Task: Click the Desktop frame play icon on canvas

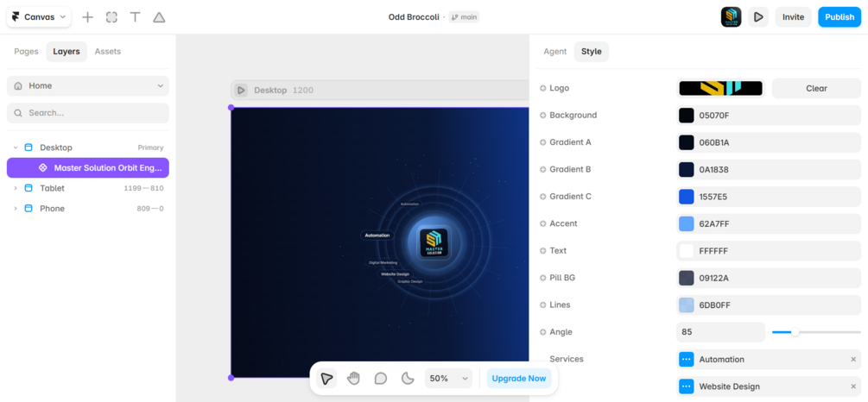Action: tap(241, 90)
